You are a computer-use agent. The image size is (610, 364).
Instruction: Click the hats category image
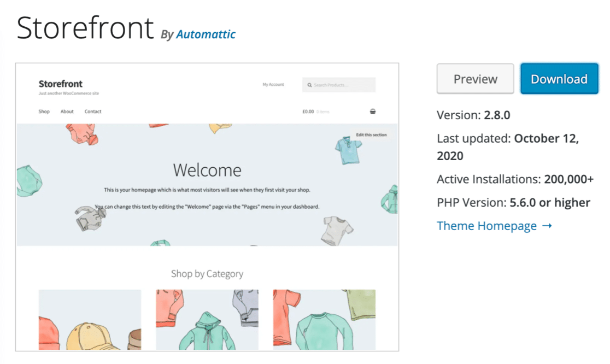tap(90, 320)
